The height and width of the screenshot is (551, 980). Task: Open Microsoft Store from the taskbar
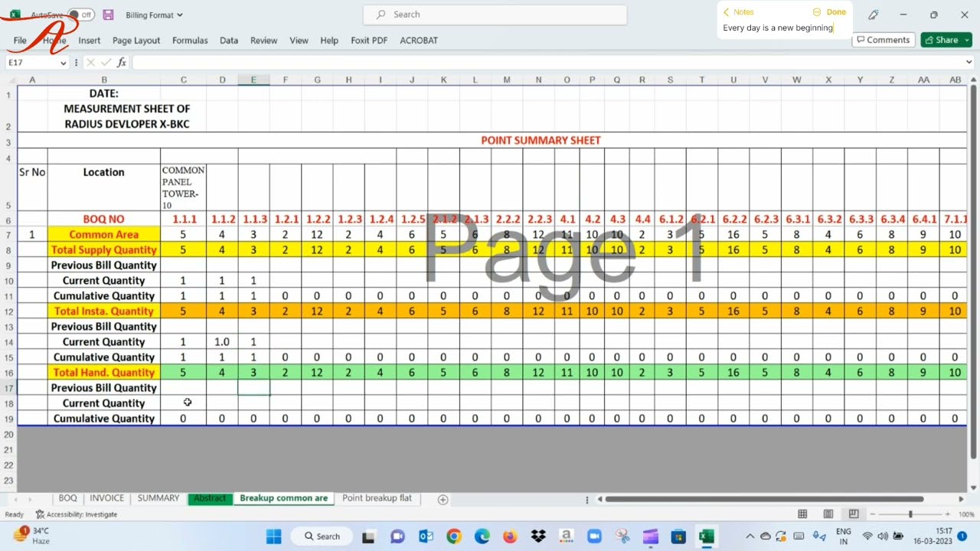[x=678, y=536]
